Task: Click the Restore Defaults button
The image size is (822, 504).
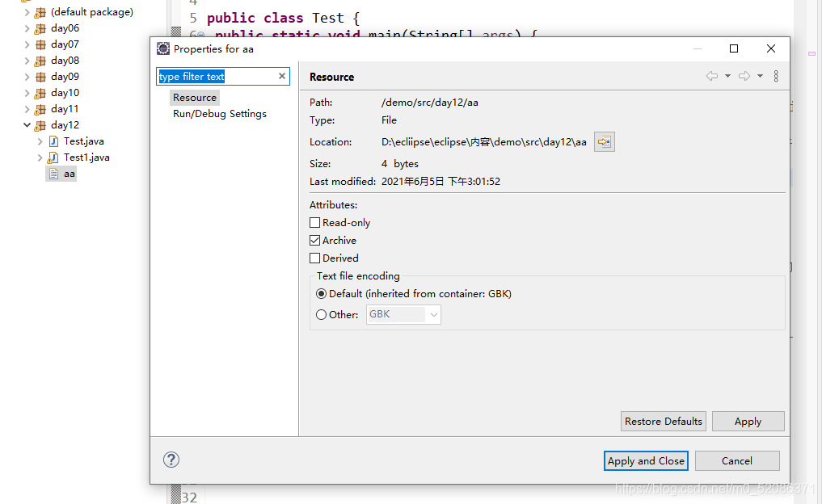Action: (x=663, y=421)
